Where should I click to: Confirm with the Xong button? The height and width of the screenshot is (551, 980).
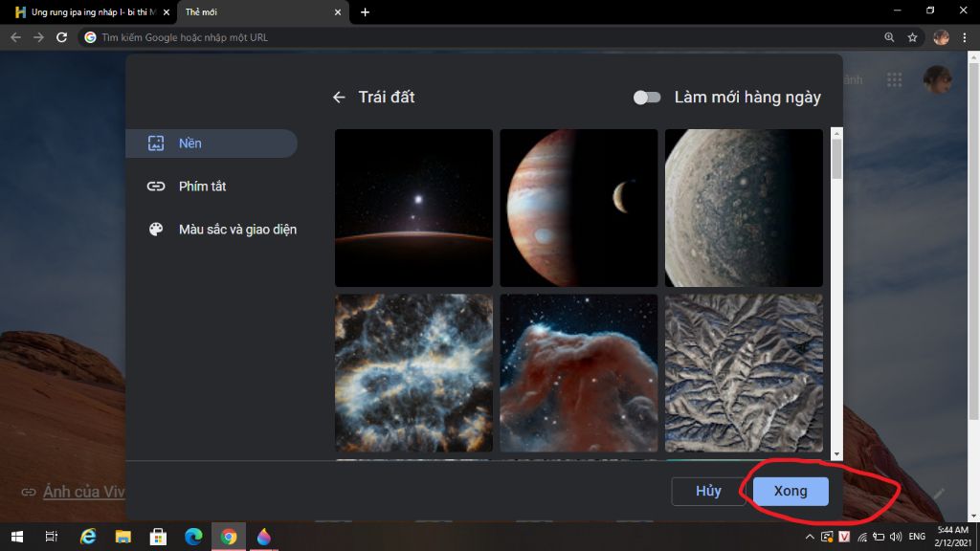point(791,491)
